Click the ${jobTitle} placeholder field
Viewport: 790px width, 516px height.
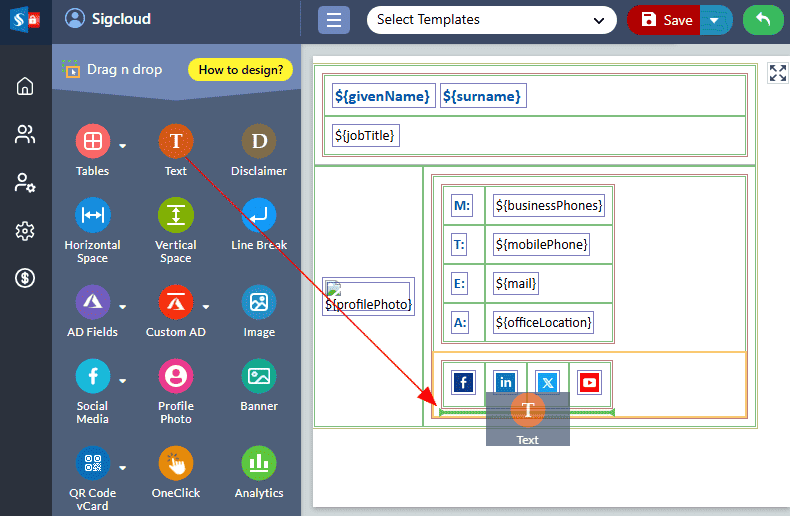coord(367,135)
